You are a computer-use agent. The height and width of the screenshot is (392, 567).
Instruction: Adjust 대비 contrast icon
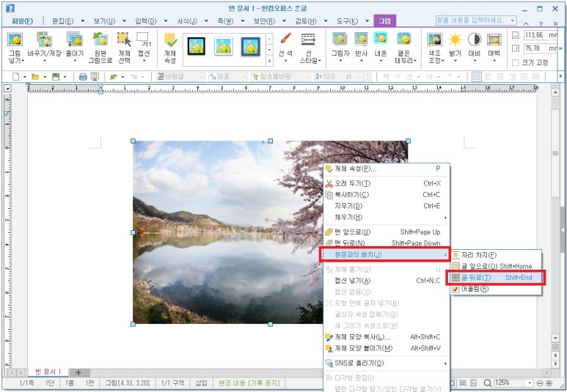coord(475,40)
